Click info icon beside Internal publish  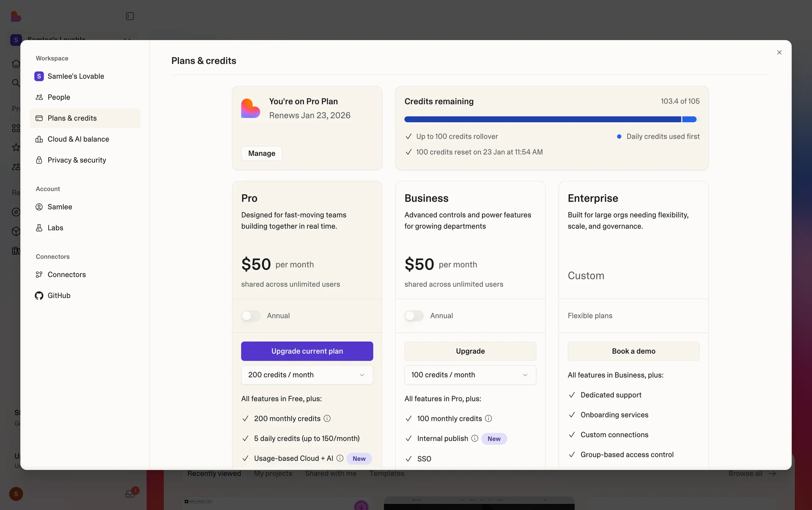475,438
